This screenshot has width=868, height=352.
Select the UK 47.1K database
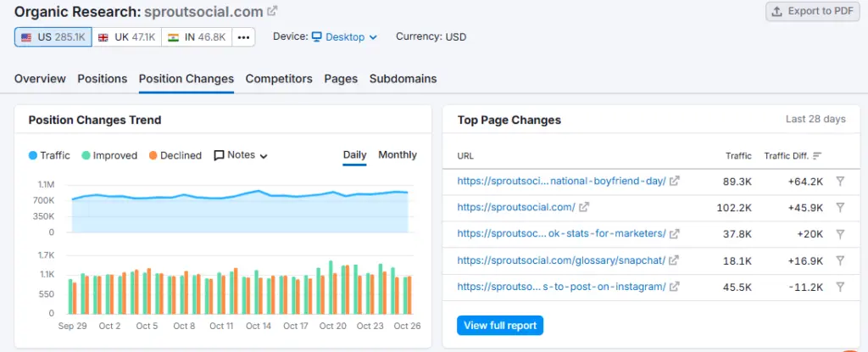point(126,37)
